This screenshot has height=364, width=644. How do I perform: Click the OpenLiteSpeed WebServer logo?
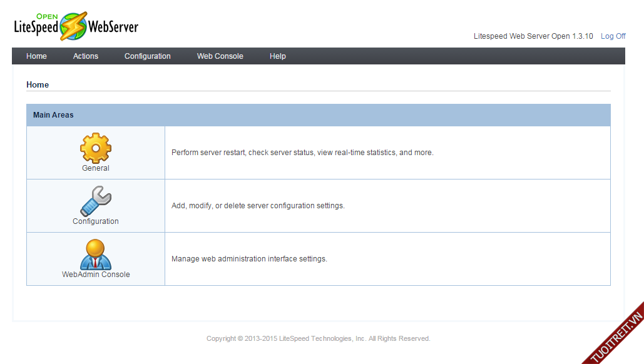coord(76,27)
